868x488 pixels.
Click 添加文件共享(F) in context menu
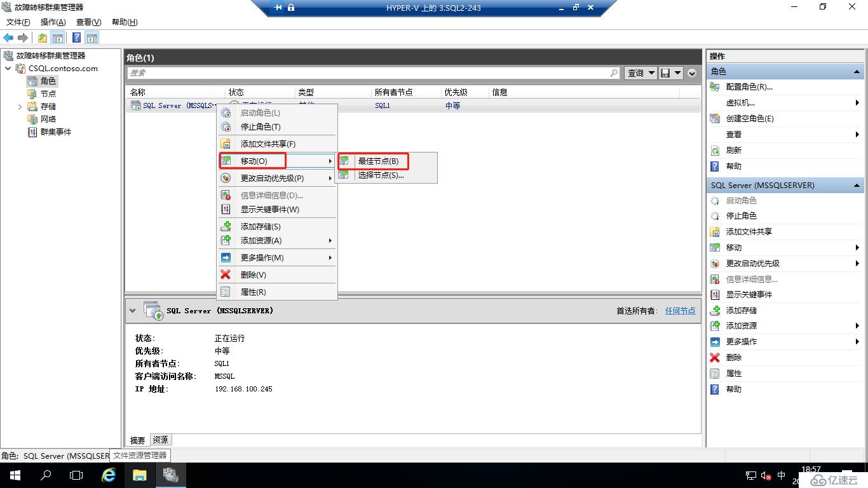(x=276, y=144)
